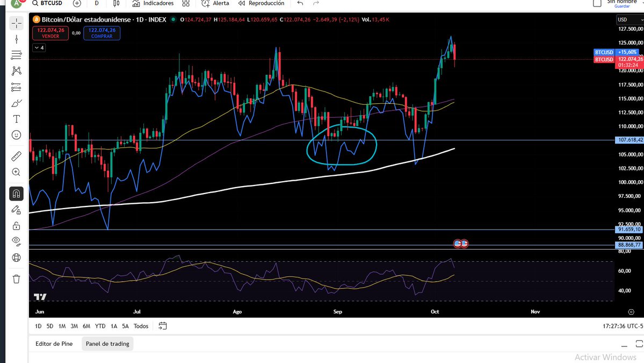The height and width of the screenshot is (363, 644).
Task: Open BTCUSD symbol search
Action: pos(48,3)
